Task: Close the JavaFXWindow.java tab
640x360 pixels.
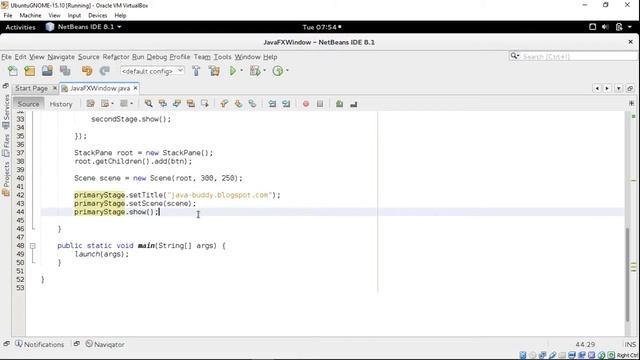Action: click(x=136, y=88)
